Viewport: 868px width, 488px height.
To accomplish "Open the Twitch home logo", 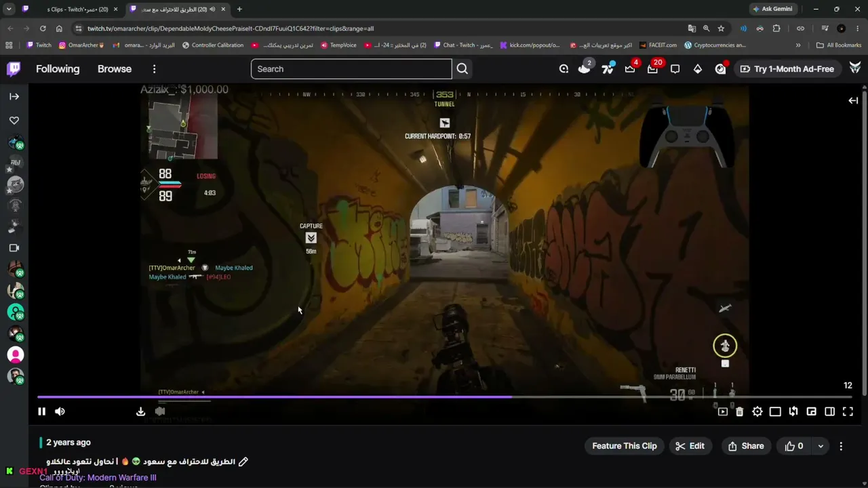I will click(x=14, y=68).
